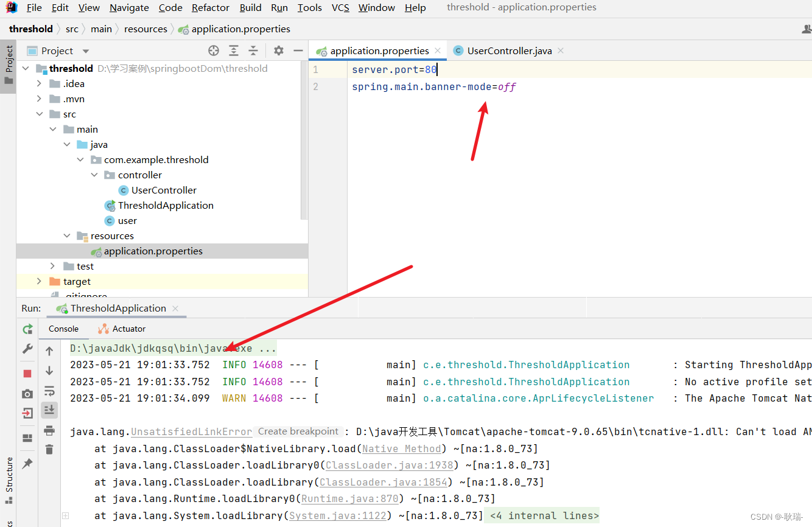This screenshot has height=527, width=812.
Task: Expand the .mvn folder
Action: [39, 99]
